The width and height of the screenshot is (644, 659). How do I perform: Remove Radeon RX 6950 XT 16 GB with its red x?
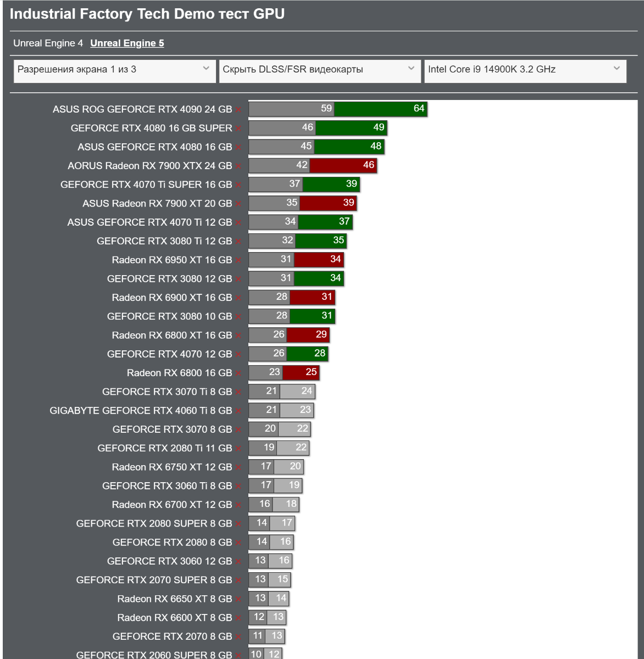coord(239,261)
